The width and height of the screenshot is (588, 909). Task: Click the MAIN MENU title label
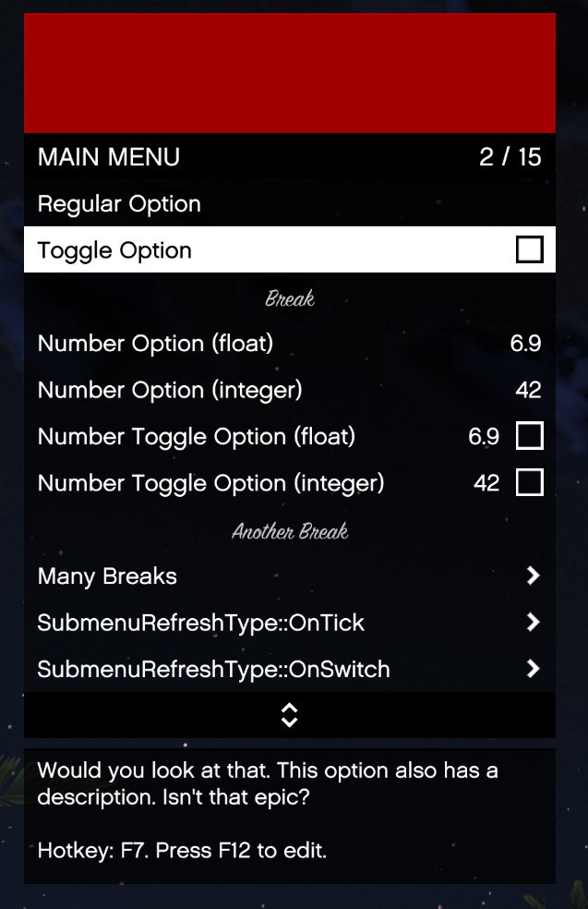109,157
